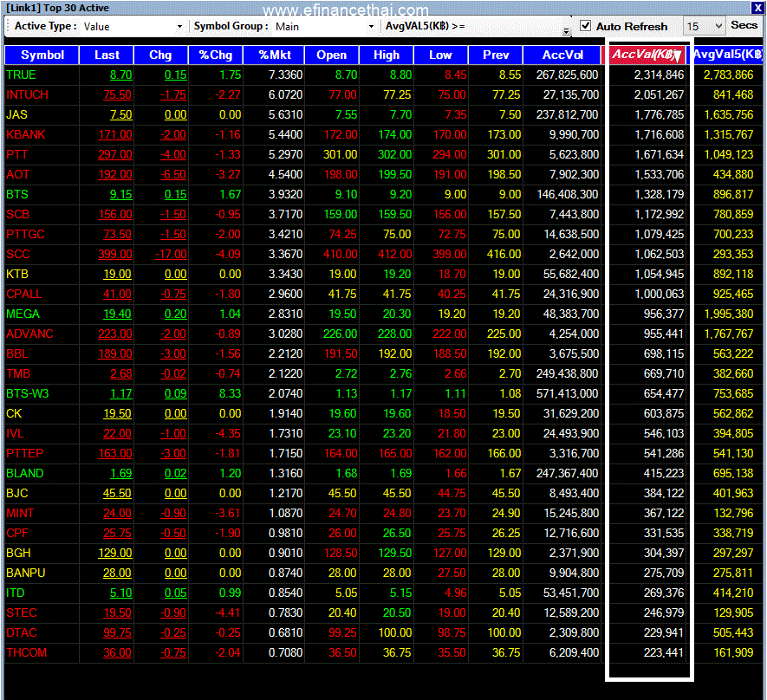The image size is (767, 700).
Task: Click the spinner arrow on the AvgVAL5 filter
Action: click(567, 31)
